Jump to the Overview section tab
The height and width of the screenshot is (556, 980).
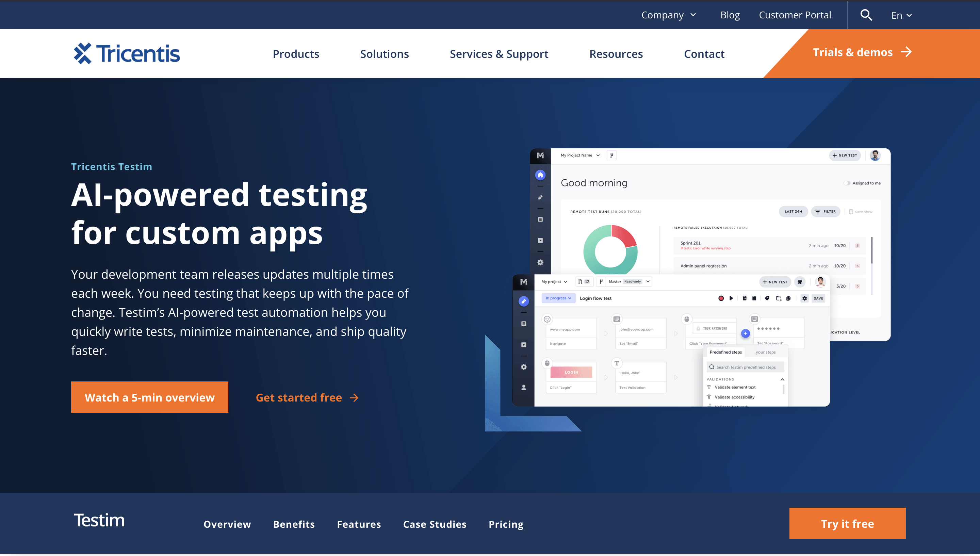[227, 524]
